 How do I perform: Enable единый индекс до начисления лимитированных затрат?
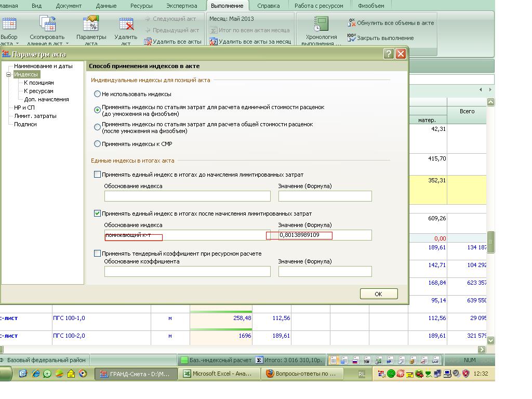coord(97,175)
